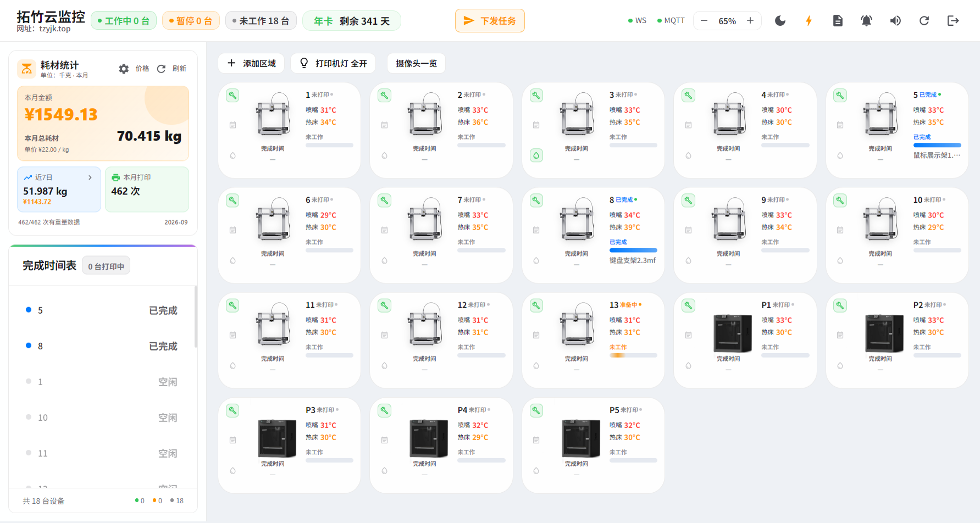Click wrench icon on printer P5 card

point(536,410)
